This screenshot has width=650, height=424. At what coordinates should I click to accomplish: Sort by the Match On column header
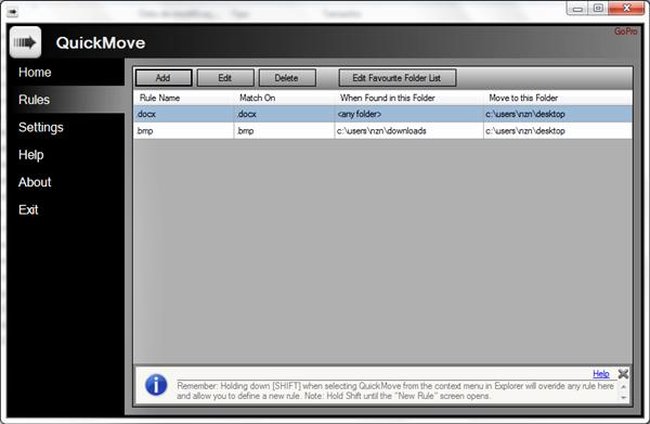point(284,98)
